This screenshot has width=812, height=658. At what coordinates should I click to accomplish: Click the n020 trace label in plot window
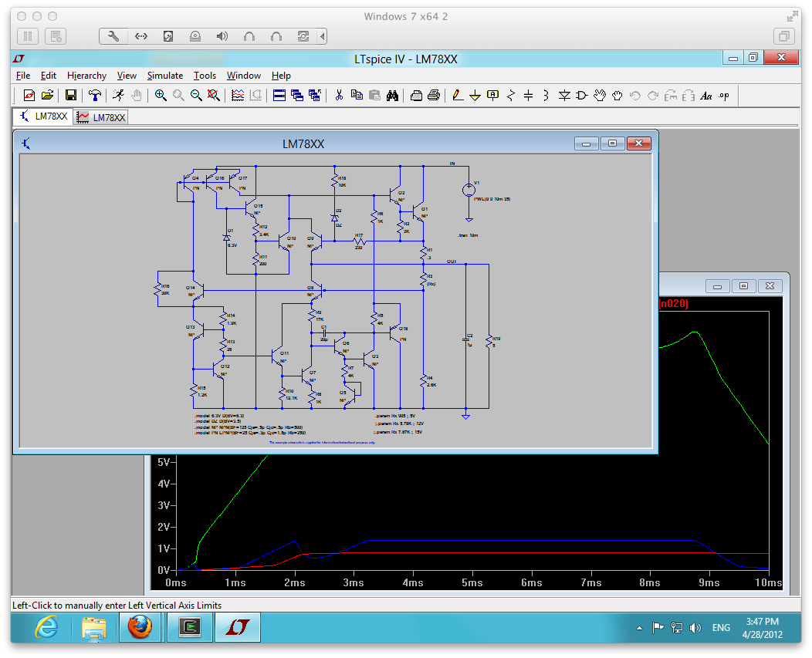pyautogui.click(x=673, y=303)
